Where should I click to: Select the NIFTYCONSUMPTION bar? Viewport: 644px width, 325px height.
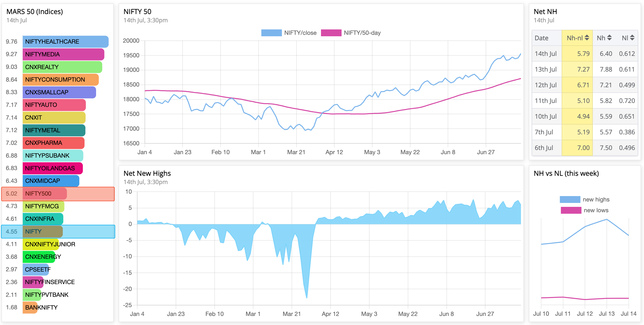tap(61, 79)
